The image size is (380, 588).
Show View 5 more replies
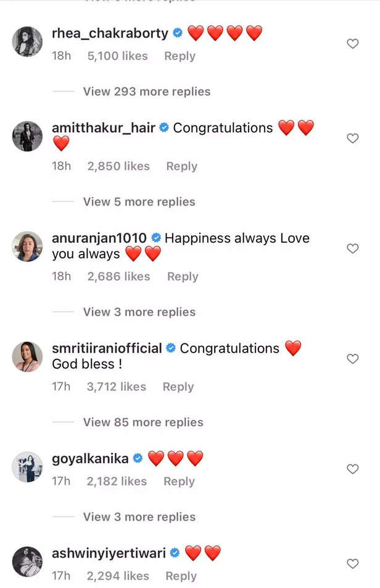(139, 202)
